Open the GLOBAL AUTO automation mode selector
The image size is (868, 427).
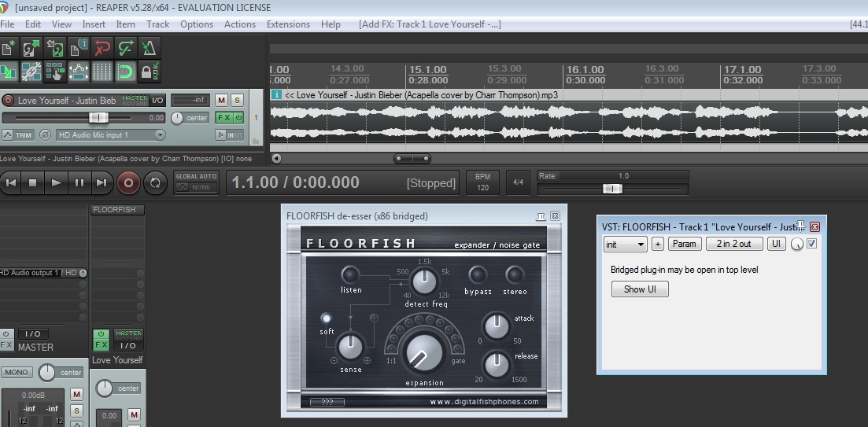[197, 182]
